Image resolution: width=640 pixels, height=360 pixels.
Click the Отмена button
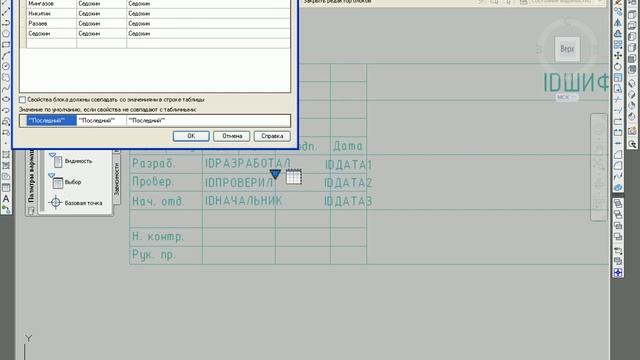pyautogui.click(x=232, y=136)
